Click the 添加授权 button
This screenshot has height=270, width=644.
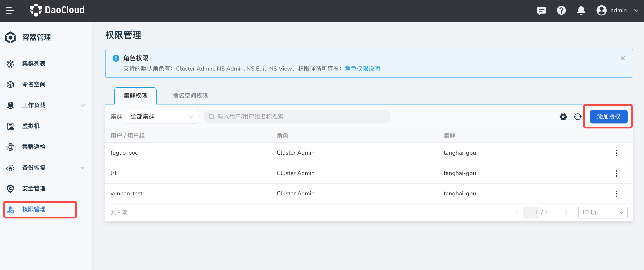[x=608, y=117]
